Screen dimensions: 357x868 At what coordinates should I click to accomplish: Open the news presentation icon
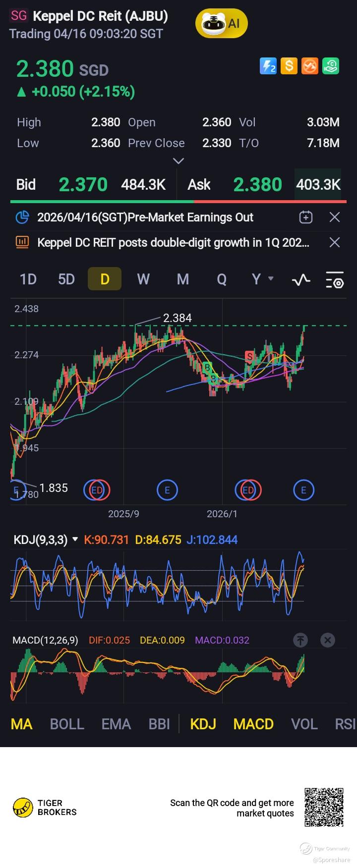tap(22, 242)
